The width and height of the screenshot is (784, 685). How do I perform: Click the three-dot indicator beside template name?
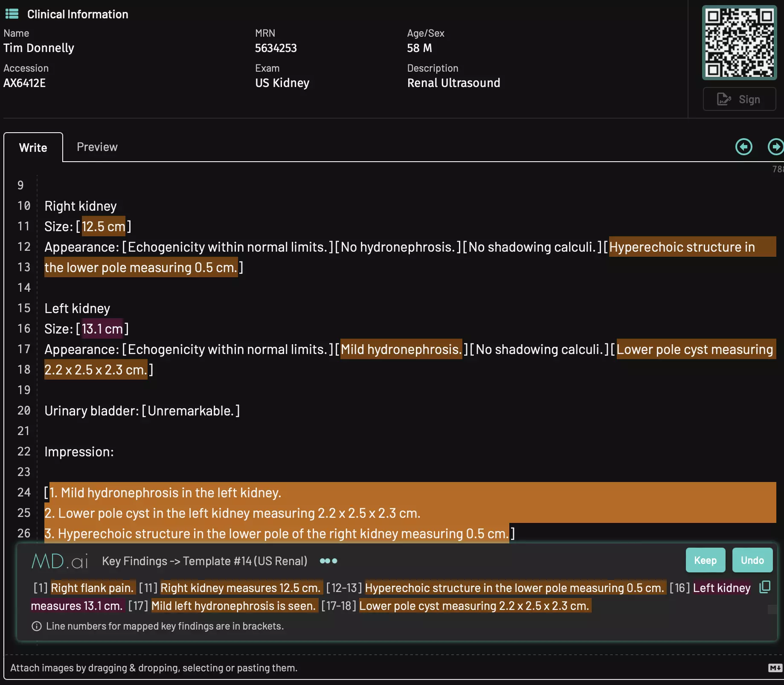point(328,561)
